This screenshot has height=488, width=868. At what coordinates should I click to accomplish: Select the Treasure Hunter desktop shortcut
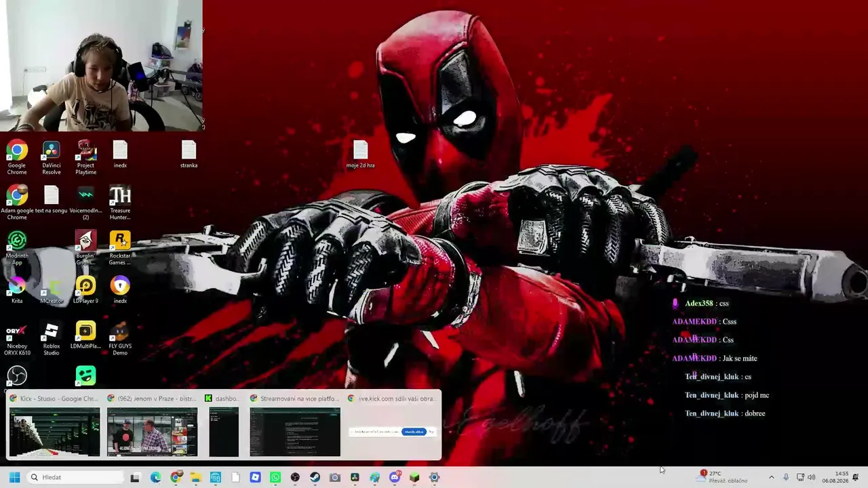[x=120, y=203]
